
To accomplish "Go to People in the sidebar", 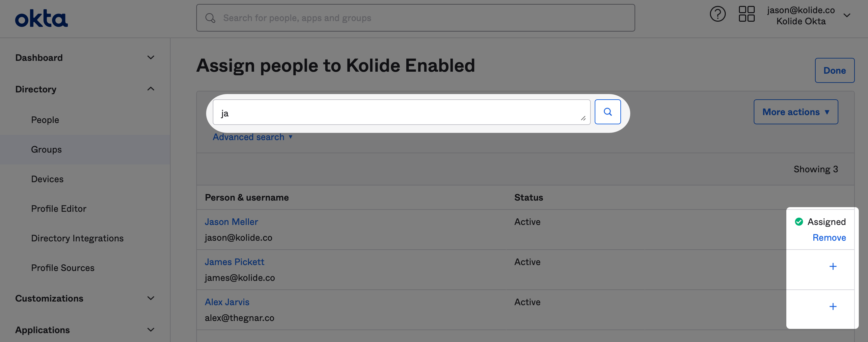I will (45, 120).
